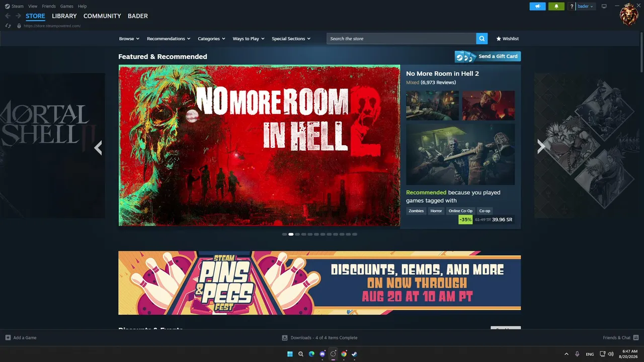
Task: Click the 39.96 SR discounted price
Action: 502,220
